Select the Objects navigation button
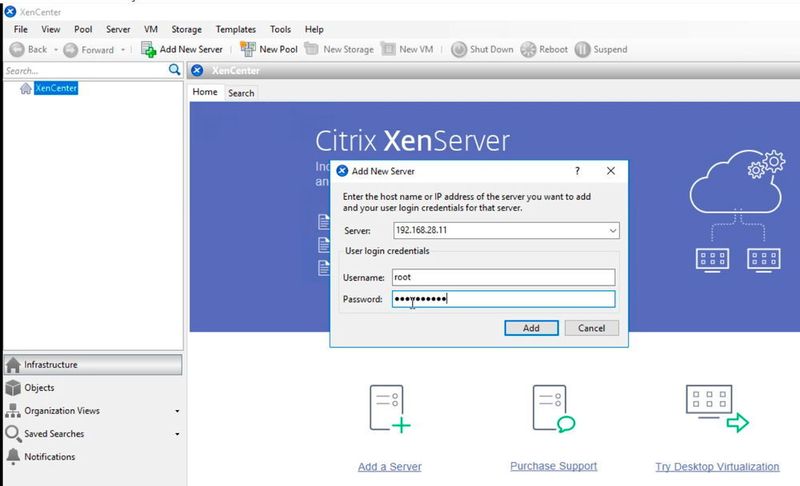The width and height of the screenshot is (800, 486). click(93, 388)
